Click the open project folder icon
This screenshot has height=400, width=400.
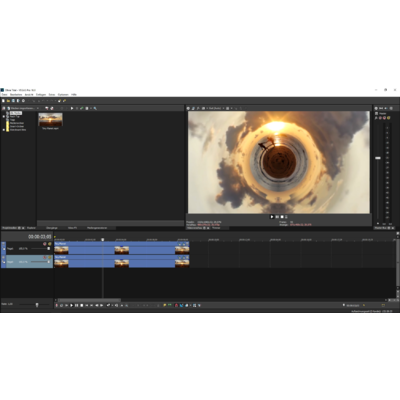(x=8, y=100)
